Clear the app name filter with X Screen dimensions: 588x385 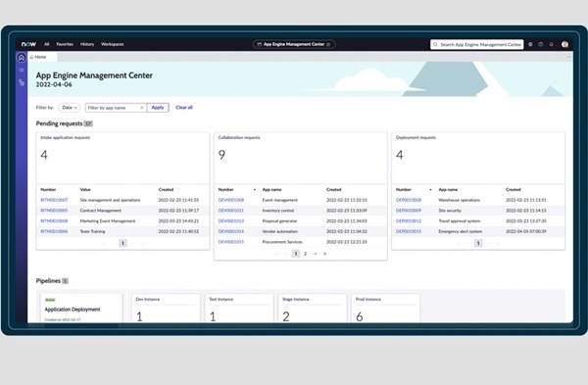[142, 108]
